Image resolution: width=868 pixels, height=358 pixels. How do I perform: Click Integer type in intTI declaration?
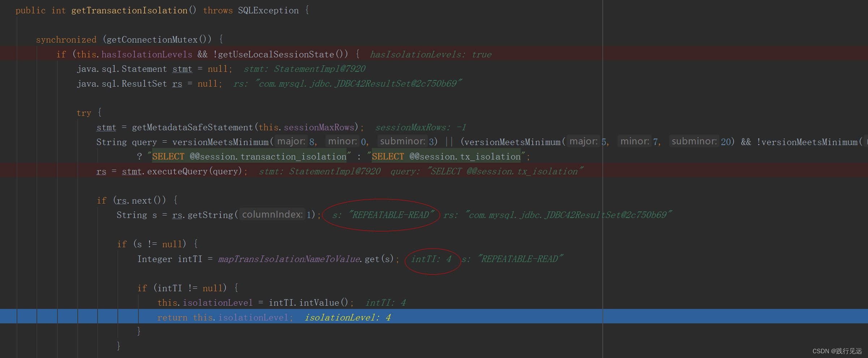pos(155,259)
